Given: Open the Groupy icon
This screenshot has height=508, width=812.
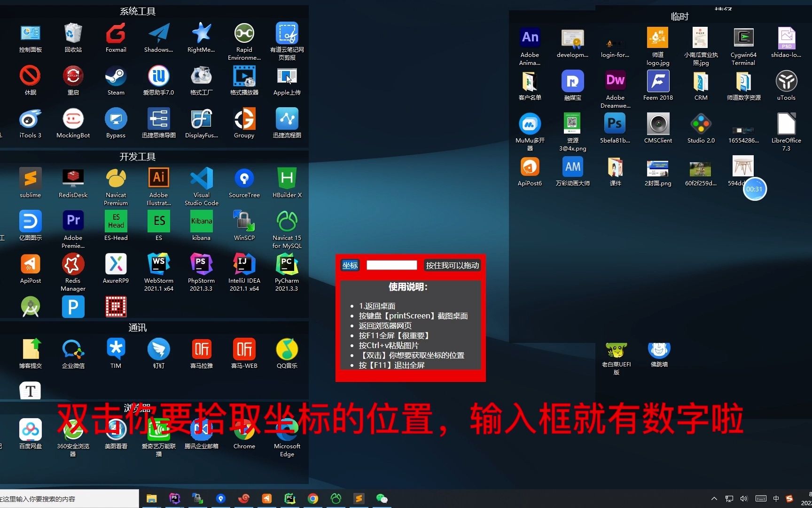Looking at the screenshot, I should pyautogui.click(x=244, y=123).
